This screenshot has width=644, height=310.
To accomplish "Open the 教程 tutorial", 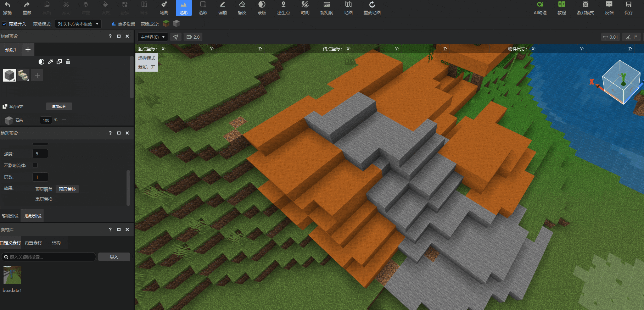I will [x=562, y=8].
